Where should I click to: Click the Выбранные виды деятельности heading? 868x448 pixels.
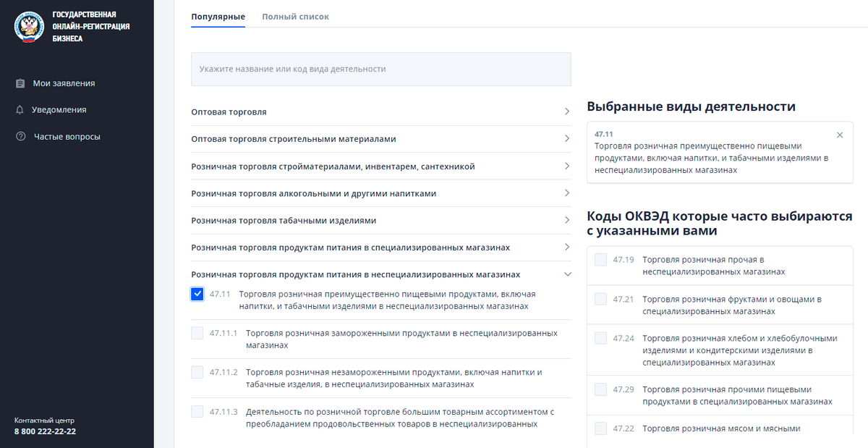click(x=692, y=106)
